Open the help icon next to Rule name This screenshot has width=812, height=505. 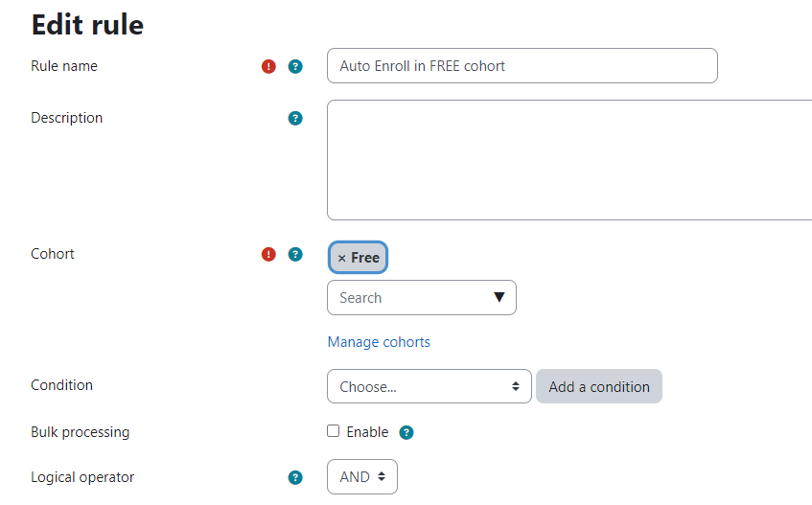point(295,66)
